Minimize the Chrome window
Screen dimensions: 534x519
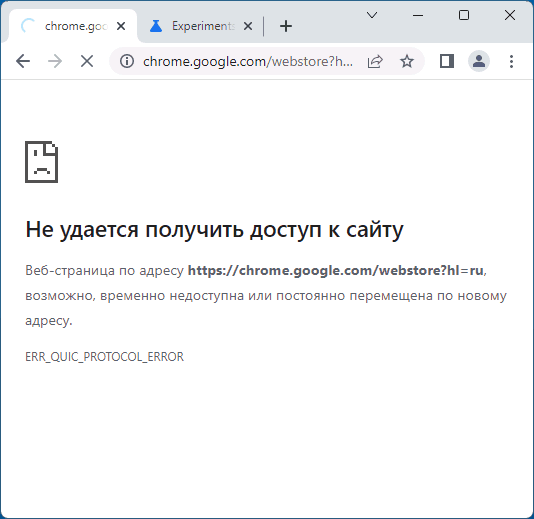[x=418, y=15]
